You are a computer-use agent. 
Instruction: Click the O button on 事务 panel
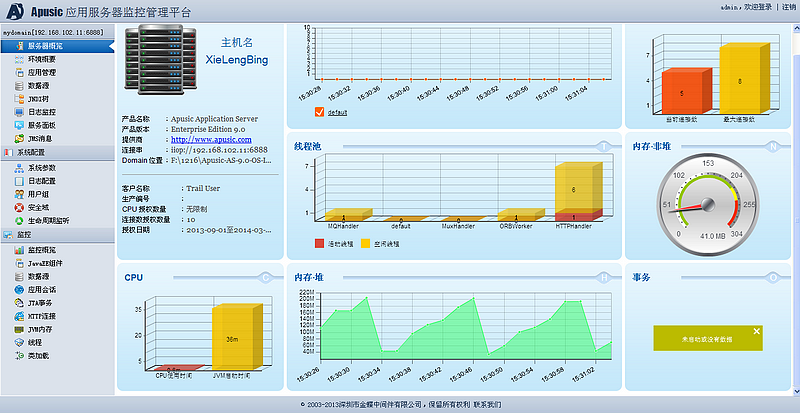pyautogui.click(x=773, y=278)
